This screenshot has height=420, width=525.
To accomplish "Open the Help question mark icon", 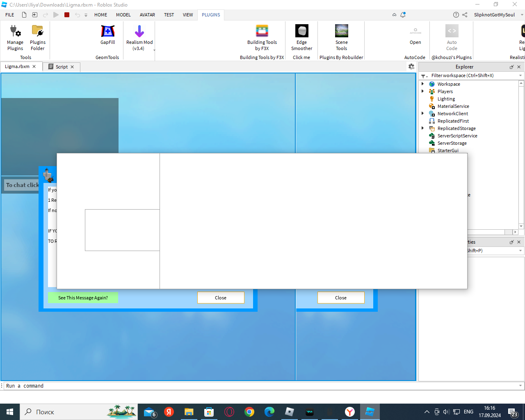I will point(456,15).
